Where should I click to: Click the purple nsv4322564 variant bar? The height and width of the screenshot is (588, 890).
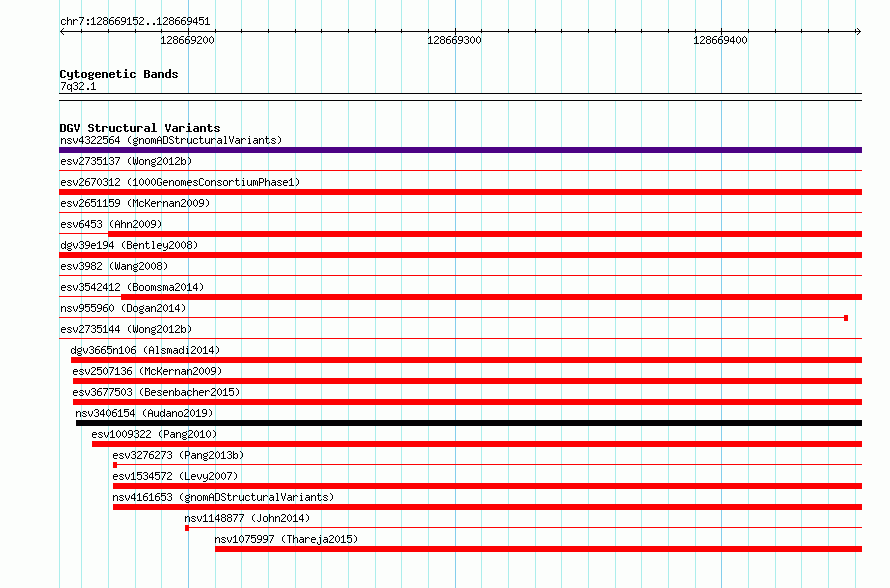(x=460, y=150)
